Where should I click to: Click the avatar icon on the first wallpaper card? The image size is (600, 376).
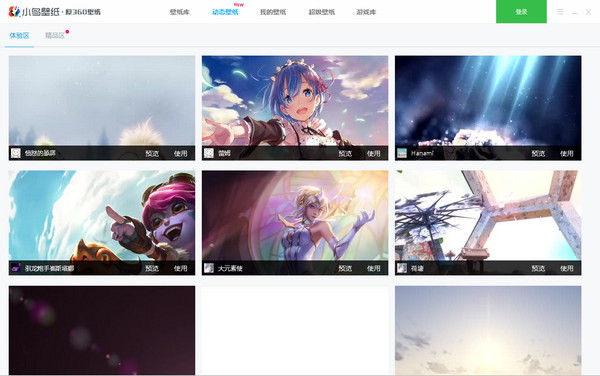(15, 153)
